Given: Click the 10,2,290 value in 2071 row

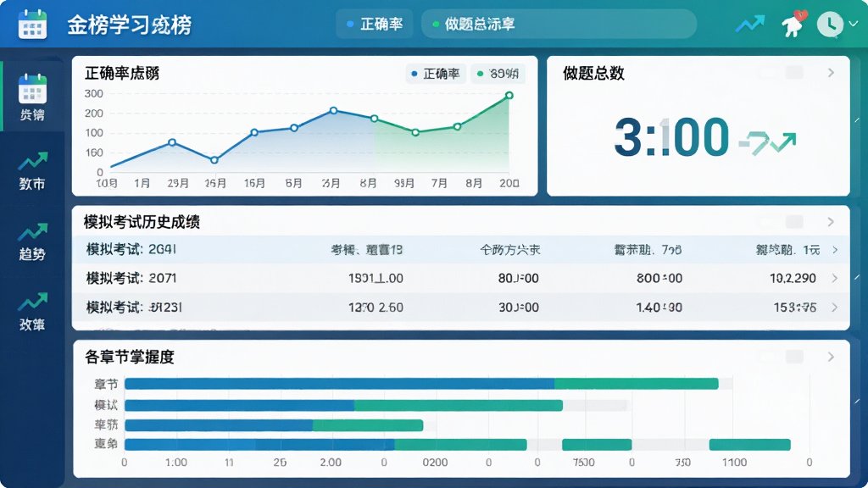Looking at the screenshot, I should (793, 278).
